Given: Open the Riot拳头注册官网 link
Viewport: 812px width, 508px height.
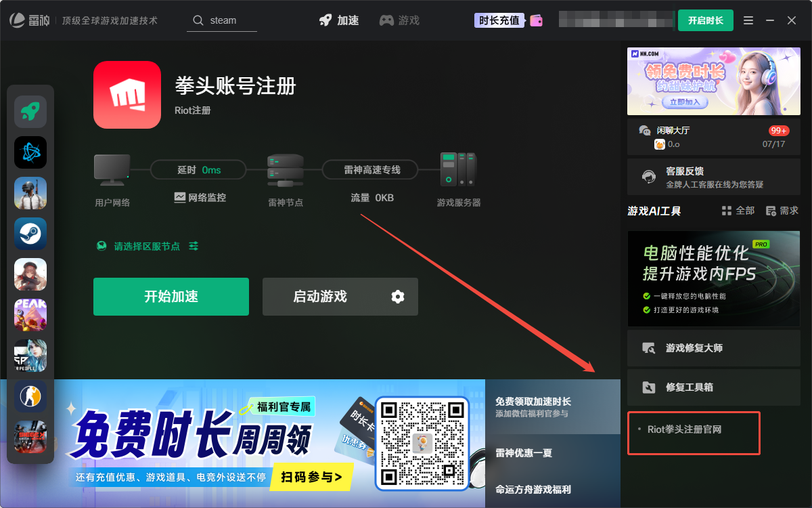Looking at the screenshot, I should (693, 433).
